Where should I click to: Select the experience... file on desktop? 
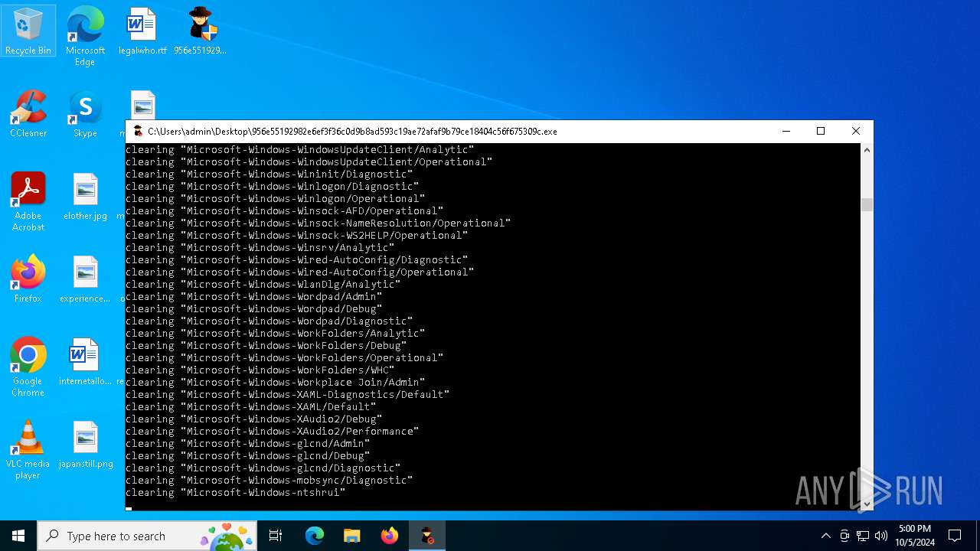[85, 279]
